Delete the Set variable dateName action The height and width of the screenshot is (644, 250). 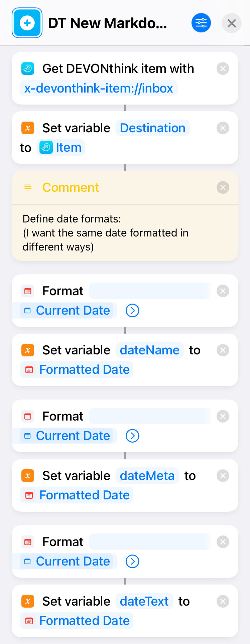coord(223,350)
